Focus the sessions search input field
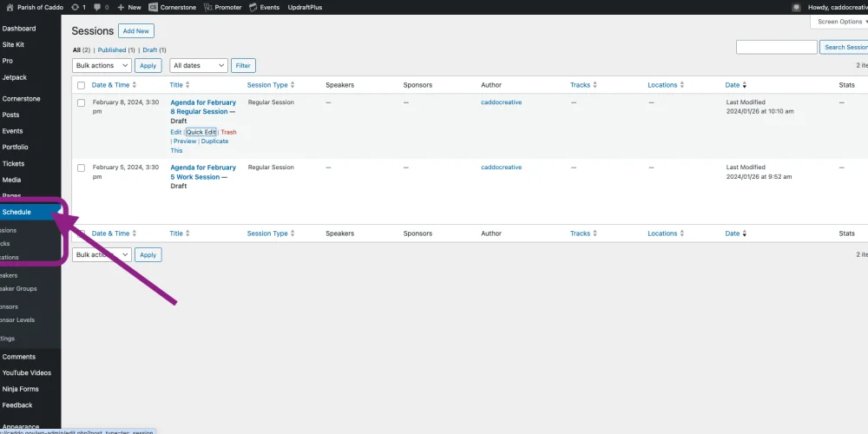 pos(776,47)
